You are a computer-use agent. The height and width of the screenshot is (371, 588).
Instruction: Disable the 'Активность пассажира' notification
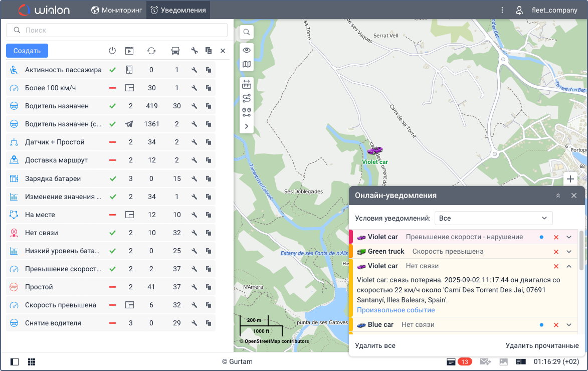tap(113, 70)
